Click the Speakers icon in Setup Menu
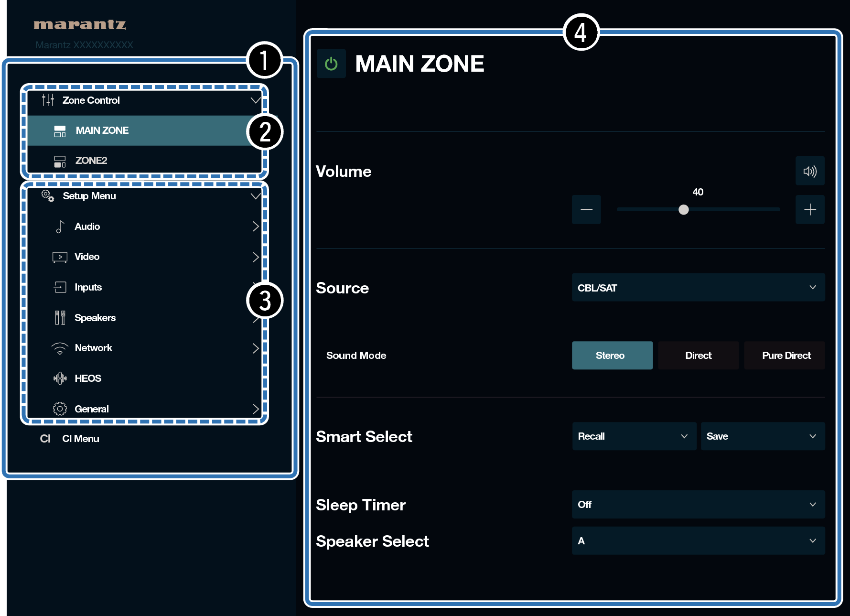The height and width of the screenshot is (616, 850). (x=60, y=318)
